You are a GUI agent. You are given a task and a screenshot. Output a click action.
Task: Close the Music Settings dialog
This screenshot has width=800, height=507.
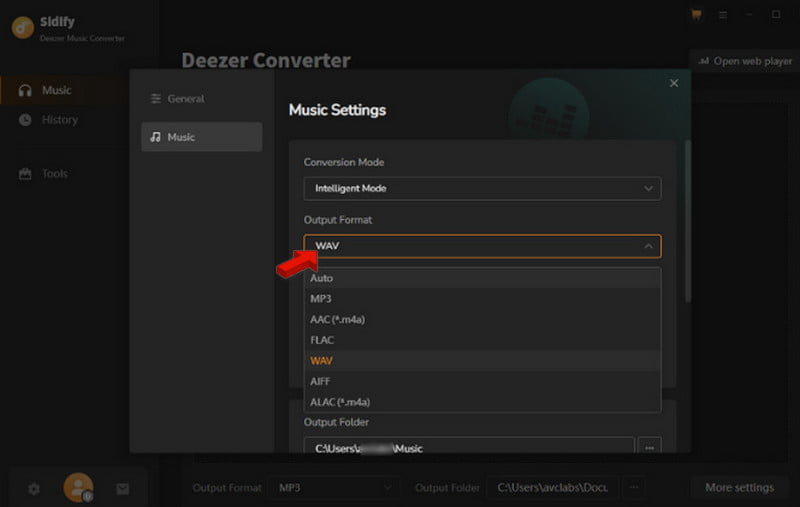[674, 83]
